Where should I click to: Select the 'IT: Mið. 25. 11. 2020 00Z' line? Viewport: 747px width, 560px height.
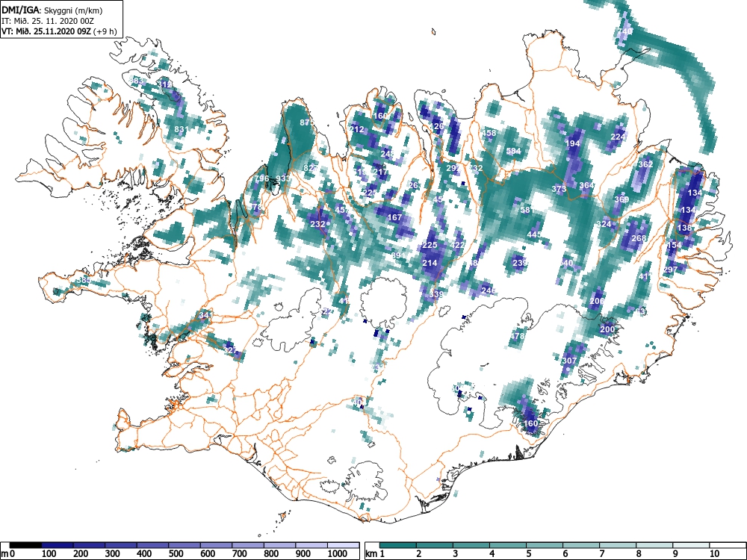pyautogui.click(x=48, y=22)
